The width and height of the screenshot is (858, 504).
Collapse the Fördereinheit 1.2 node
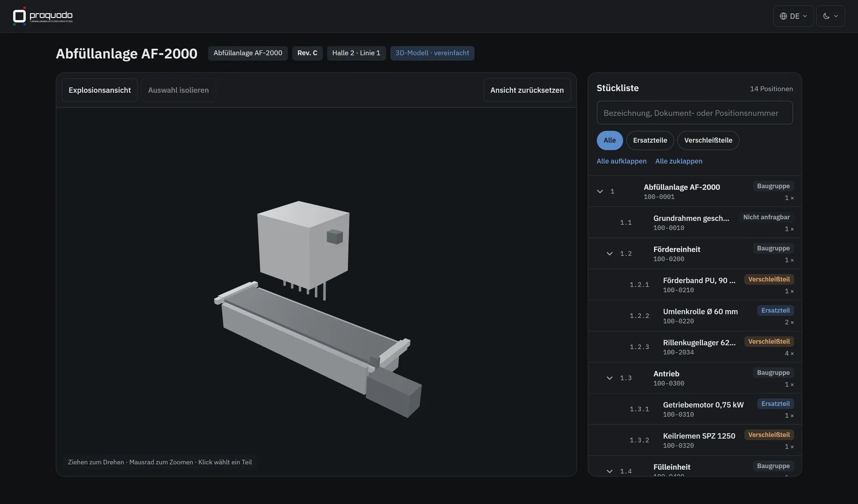tap(610, 254)
